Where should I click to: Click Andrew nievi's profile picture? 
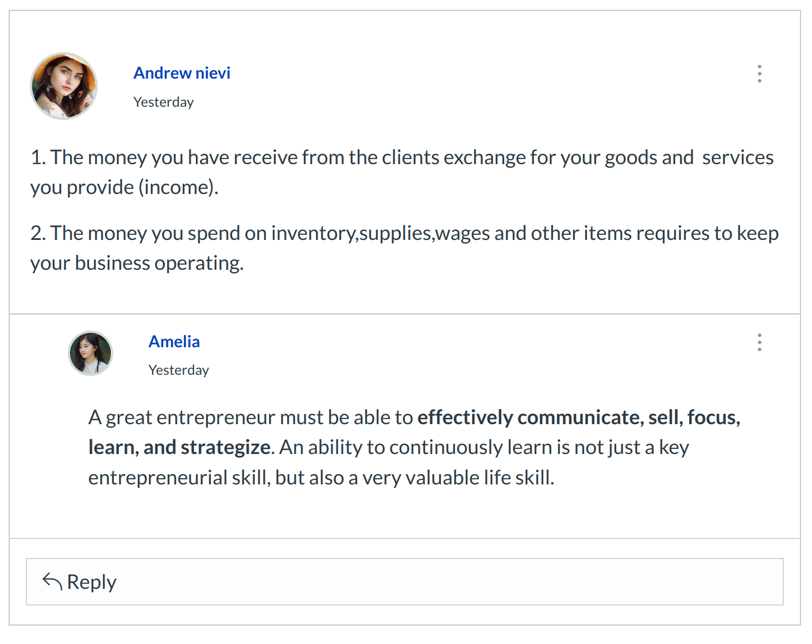click(64, 86)
